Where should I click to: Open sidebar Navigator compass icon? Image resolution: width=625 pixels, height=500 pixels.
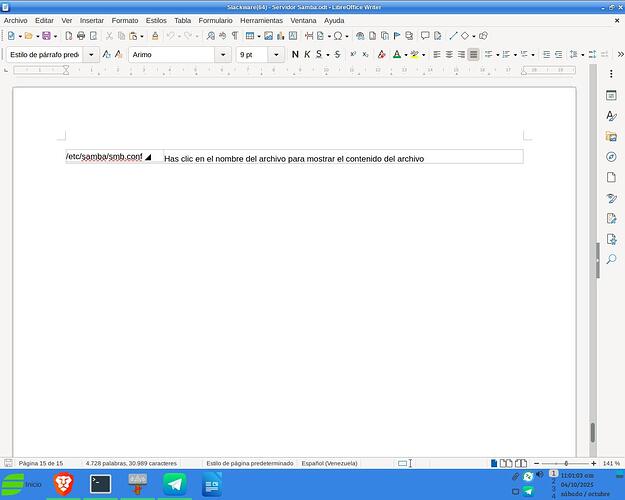pos(611,157)
